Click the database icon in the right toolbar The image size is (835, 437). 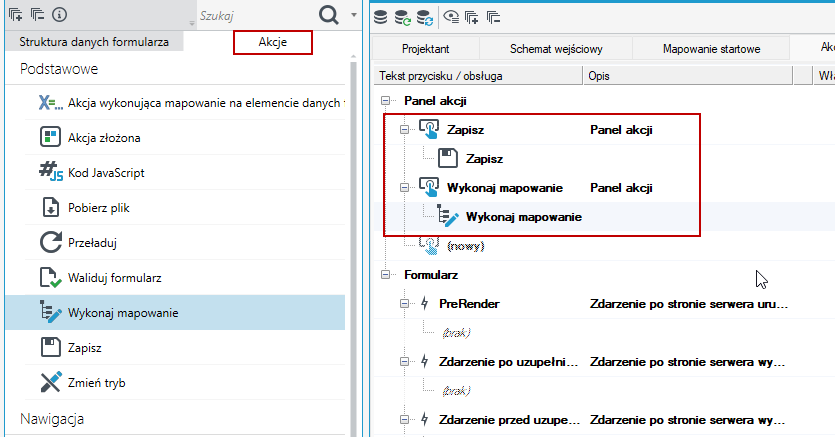[380, 17]
